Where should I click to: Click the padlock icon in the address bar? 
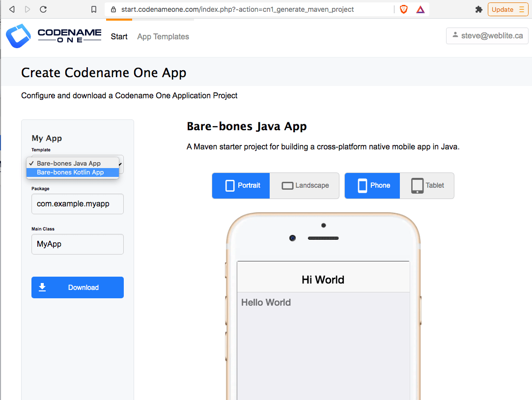113,8
